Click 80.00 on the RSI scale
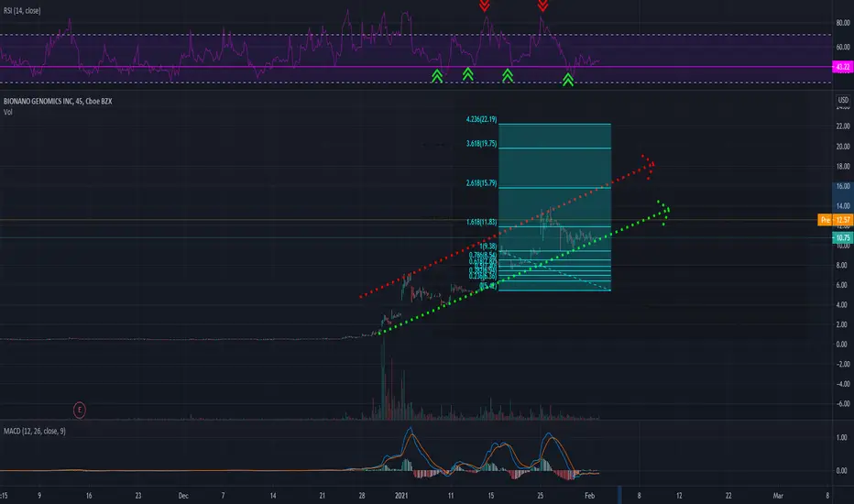 click(843, 23)
